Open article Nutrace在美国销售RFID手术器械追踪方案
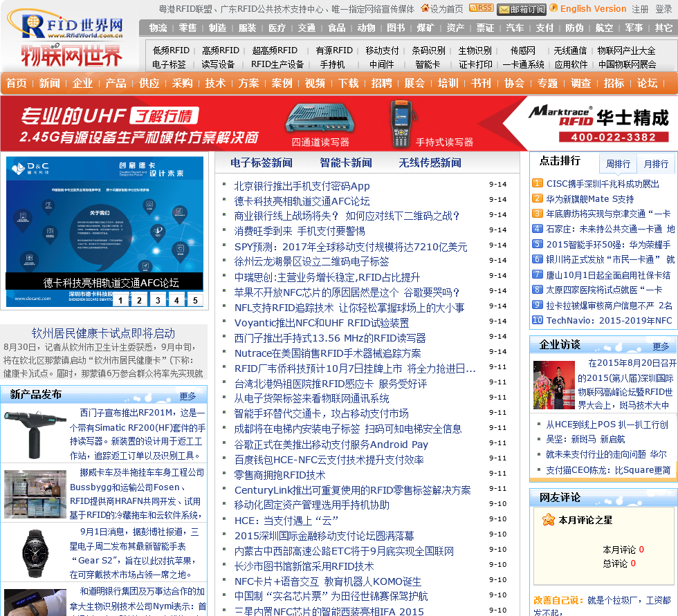Image resolution: width=678 pixels, height=616 pixels. [x=327, y=353]
